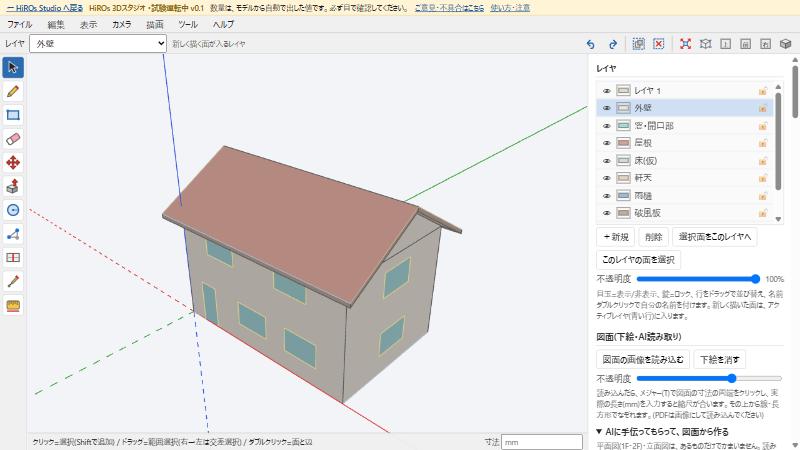Click the select-all faces toolbar icon
Image resolution: width=800 pixels, height=450 pixels.
[638, 44]
